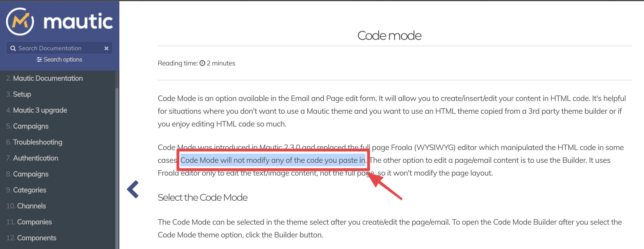Expand the Channels section

32,206
